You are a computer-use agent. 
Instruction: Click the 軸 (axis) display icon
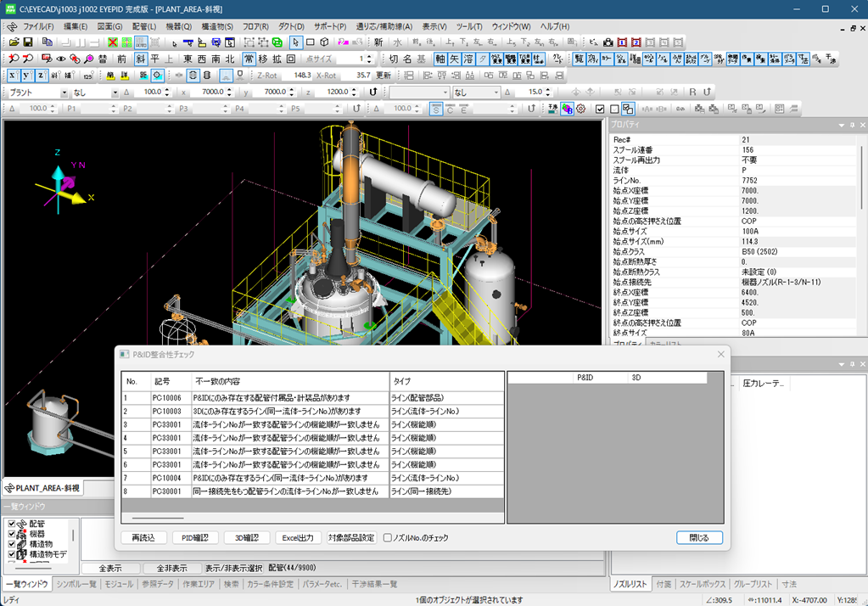(440, 59)
